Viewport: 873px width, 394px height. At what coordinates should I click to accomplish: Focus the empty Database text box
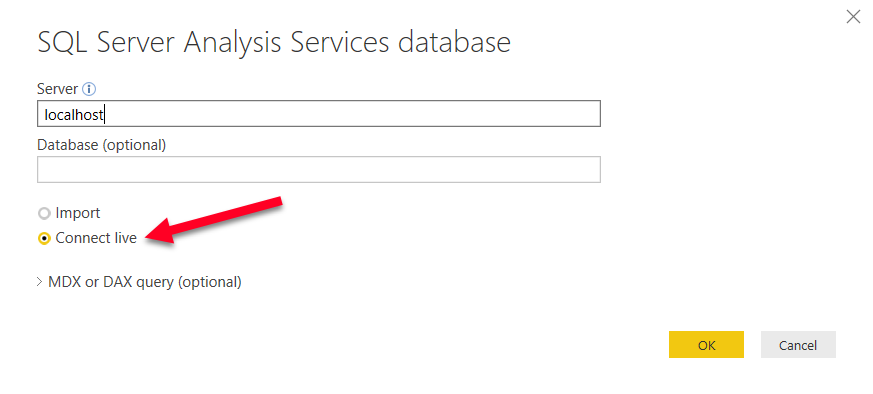tap(318, 170)
